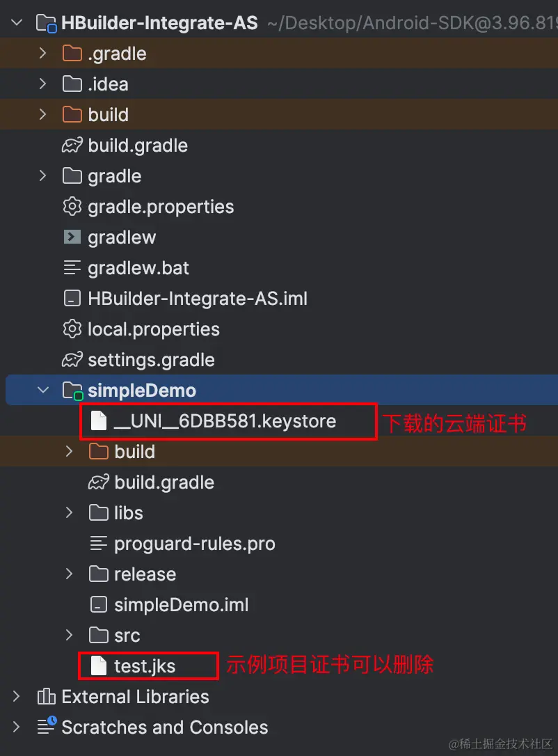Expand the src folder
Image resolution: width=558 pixels, height=756 pixels.
(x=69, y=636)
